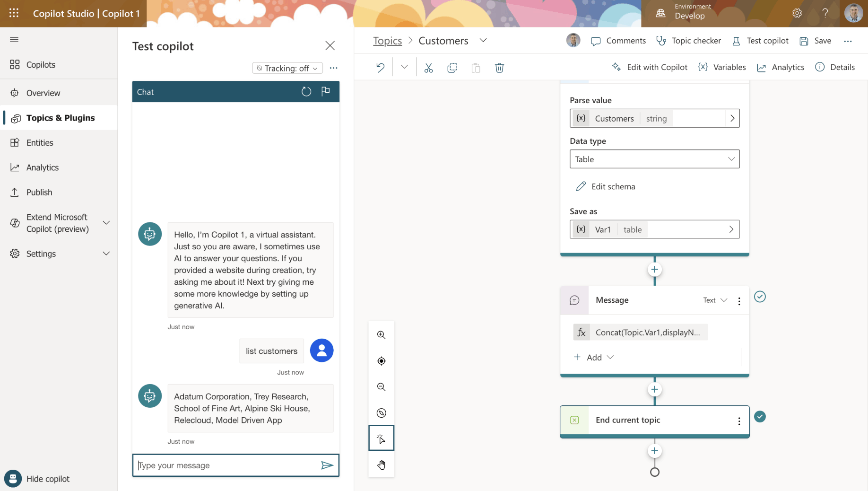868x491 pixels.
Task: Open the Message node options menu
Action: pyautogui.click(x=739, y=301)
